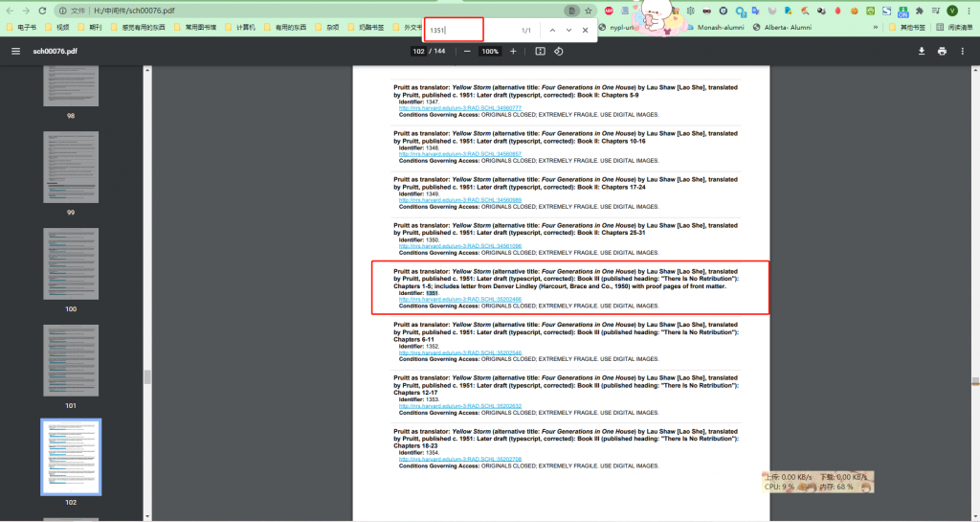The height and width of the screenshot is (522, 980).
Task: Open the AdBlock Plus extension icon
Action: coord(609,11)
